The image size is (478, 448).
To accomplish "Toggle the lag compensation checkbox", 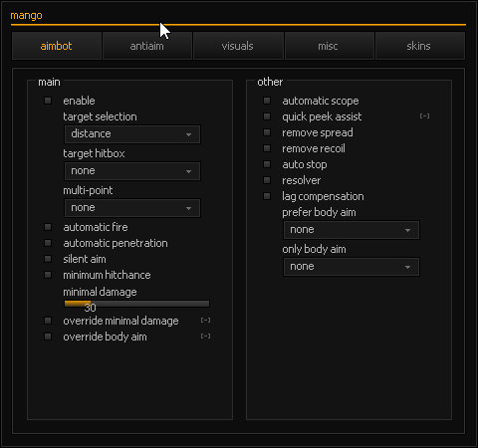I will click(x=267, y=196).
